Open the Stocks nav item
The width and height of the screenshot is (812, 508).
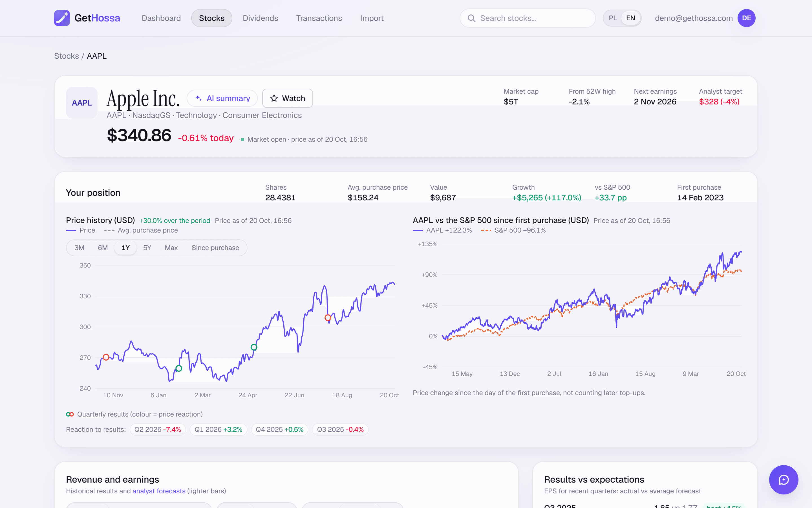click(212, 18)
